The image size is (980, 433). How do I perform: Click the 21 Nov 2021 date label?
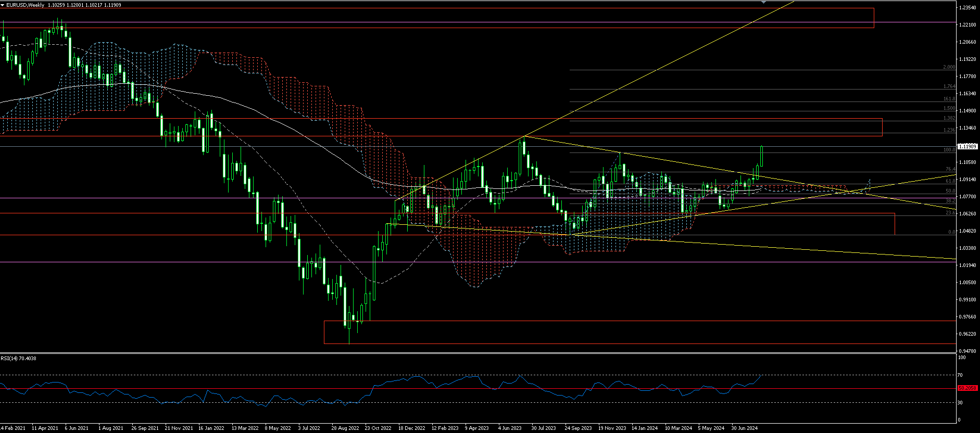pos(179,428)
